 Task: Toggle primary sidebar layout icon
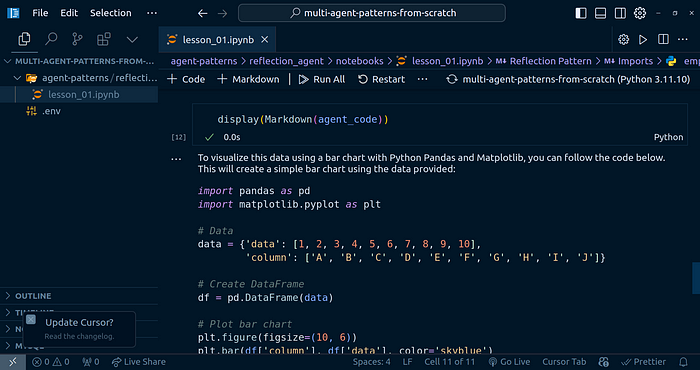click(581, 13)
